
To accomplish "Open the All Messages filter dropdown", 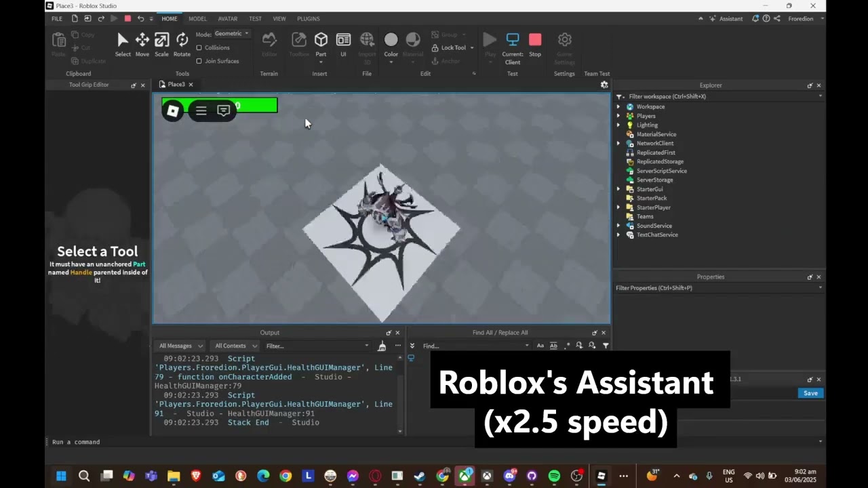I will [180, 346].
